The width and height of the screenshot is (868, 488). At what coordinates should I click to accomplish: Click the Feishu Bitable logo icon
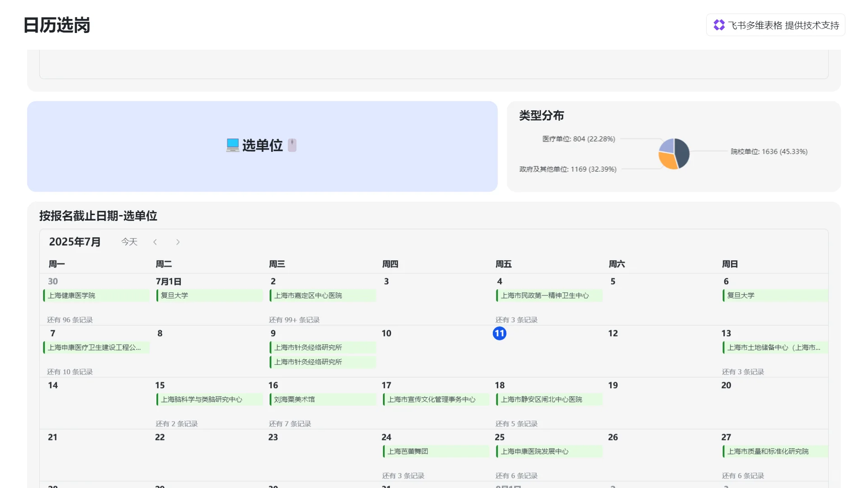pyautogui.click(x=719, y=25)
